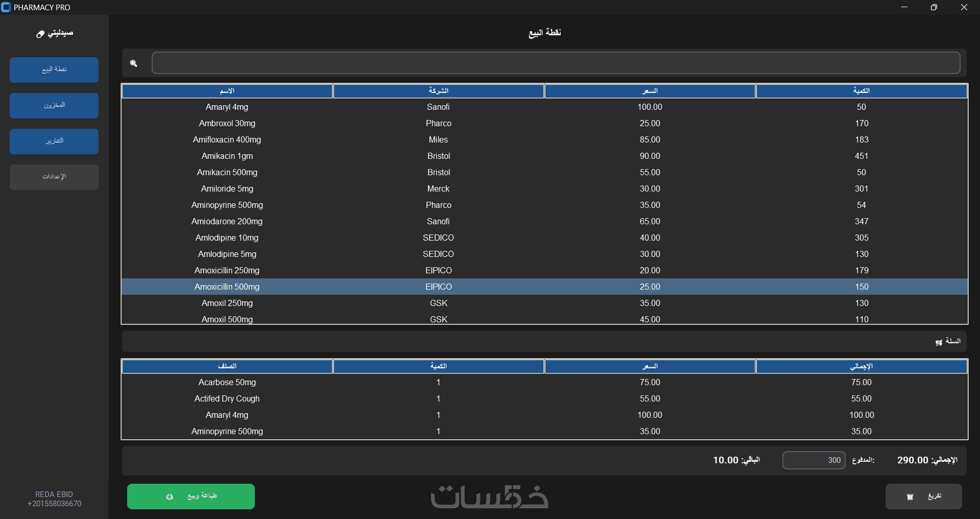980x519 pixels.
Task: Click Sanofi in the Amiodarone 200mg row
Action: coord(439,221)
